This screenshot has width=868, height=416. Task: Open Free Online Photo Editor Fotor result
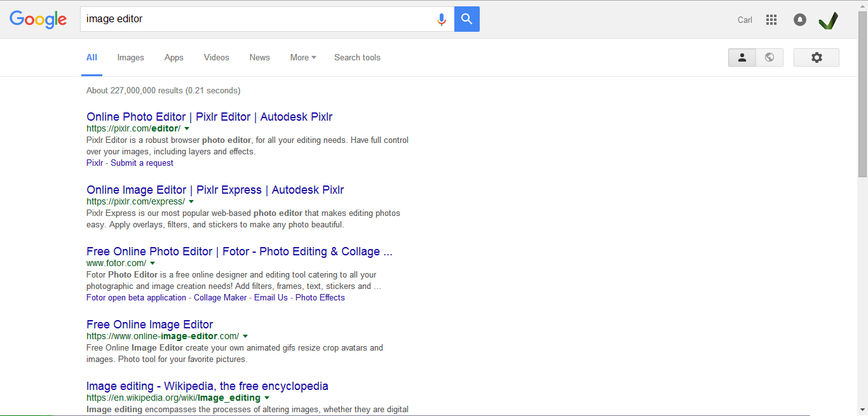(x=240, y=252)
